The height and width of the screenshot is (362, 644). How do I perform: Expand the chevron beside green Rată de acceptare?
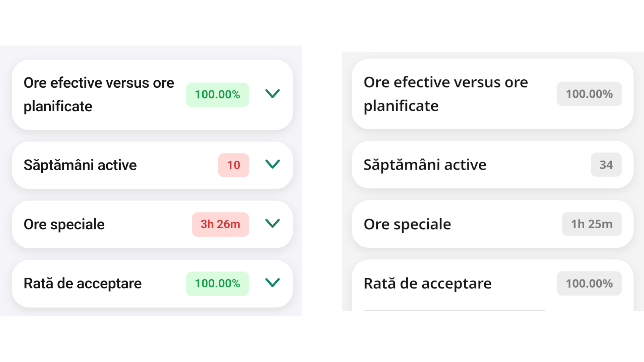[272, 283]
